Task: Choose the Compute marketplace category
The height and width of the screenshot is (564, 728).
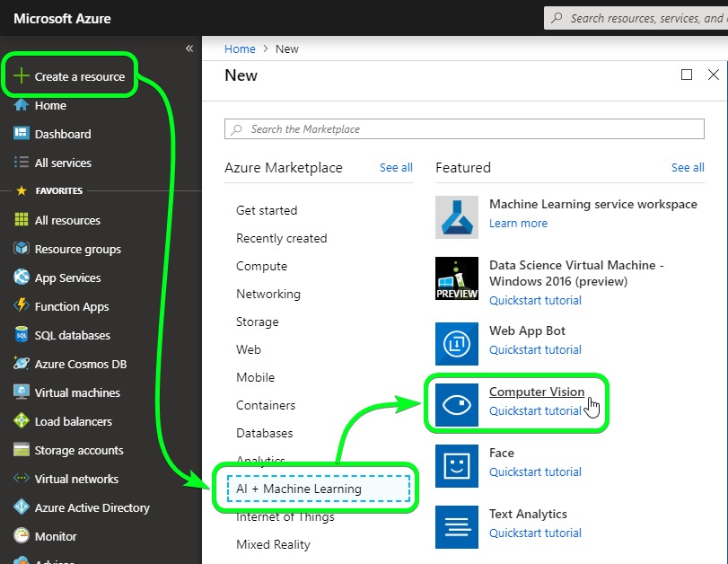Action: point(261,266)
